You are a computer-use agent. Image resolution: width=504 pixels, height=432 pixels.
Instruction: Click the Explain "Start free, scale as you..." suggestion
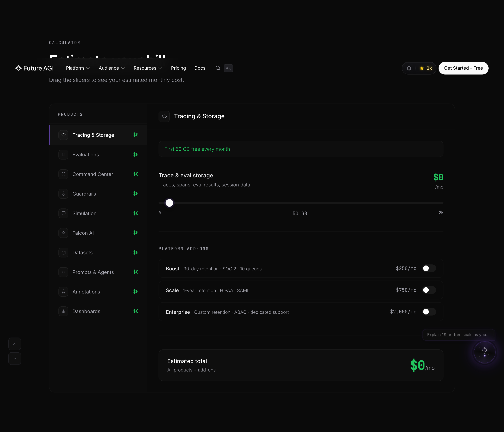click(x=458, y=335)
